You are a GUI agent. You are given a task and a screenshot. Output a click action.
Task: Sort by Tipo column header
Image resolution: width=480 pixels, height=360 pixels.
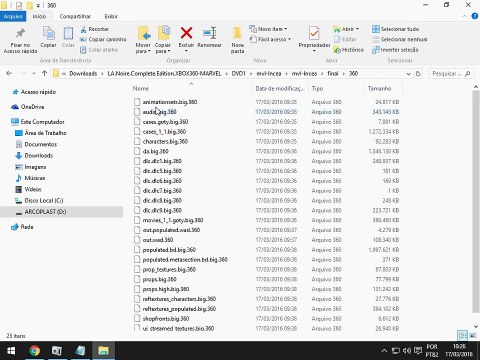click(x=317, y=88)
